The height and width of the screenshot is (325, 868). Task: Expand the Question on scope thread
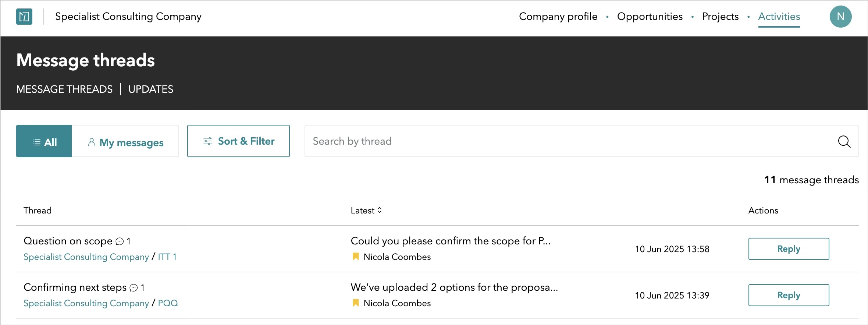pos(68,241)
